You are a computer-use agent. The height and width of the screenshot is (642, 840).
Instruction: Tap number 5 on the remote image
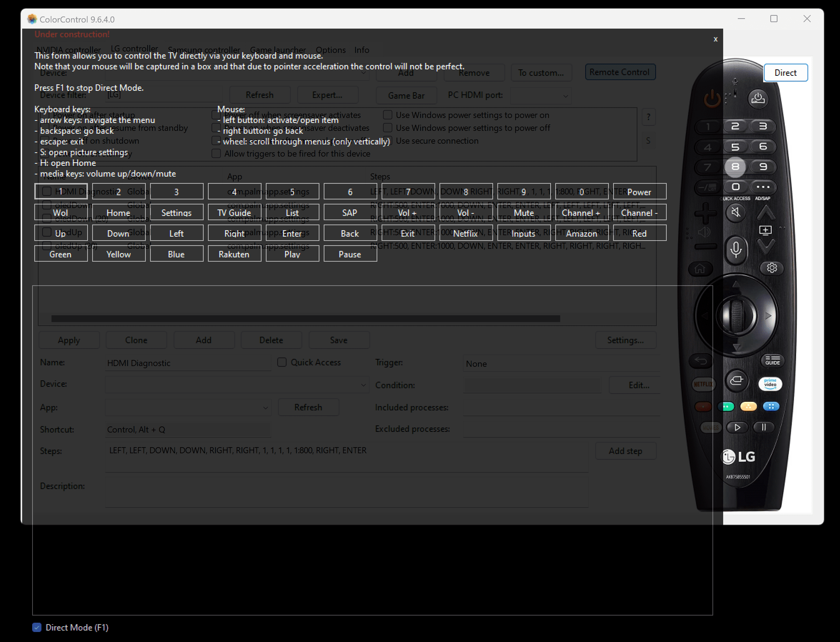coord(735,147)
